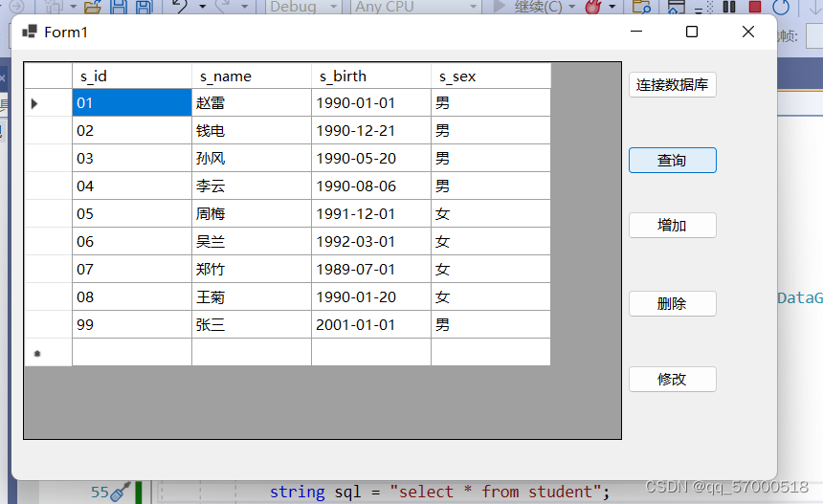
Task: Select the new-row asterisk row header
Action: pyautogui.click(x=48, y=353)
